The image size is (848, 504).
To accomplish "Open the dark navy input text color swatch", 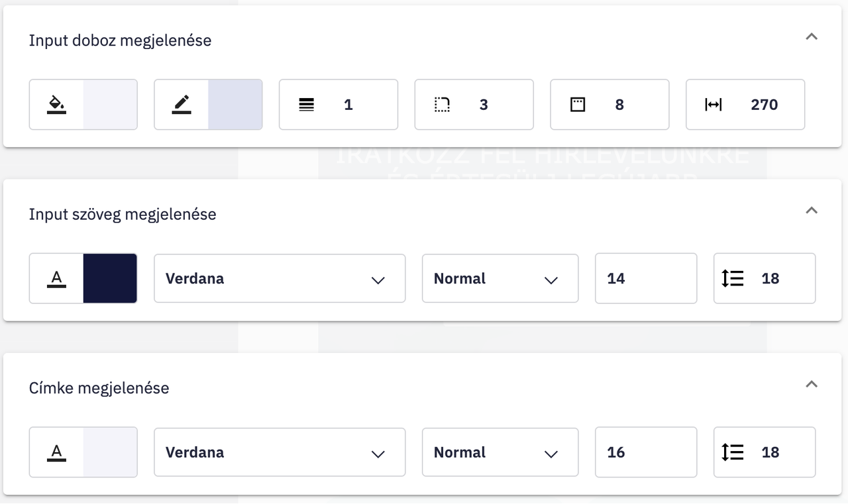I will pos(110,279).
